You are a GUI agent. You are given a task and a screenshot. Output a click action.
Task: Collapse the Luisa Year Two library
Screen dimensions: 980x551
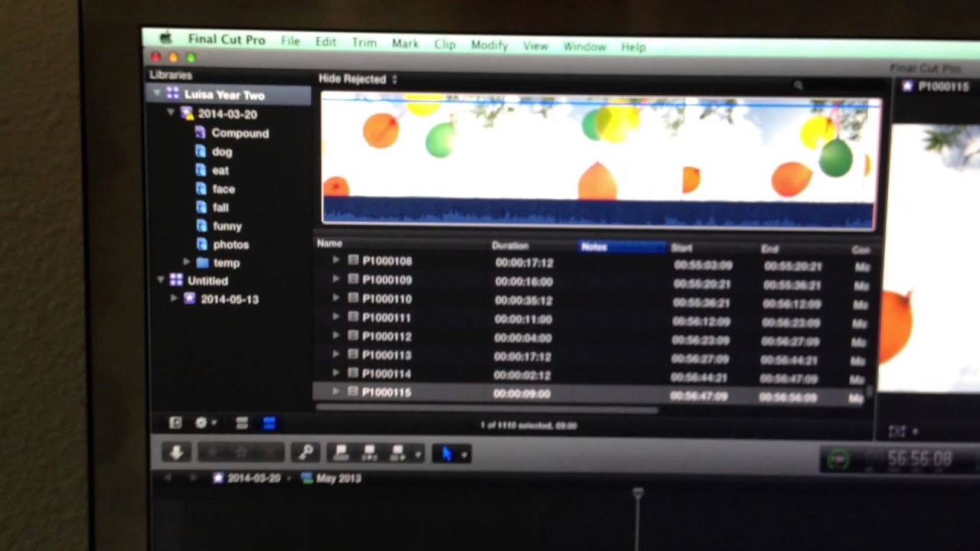click(x=157, y=94)
